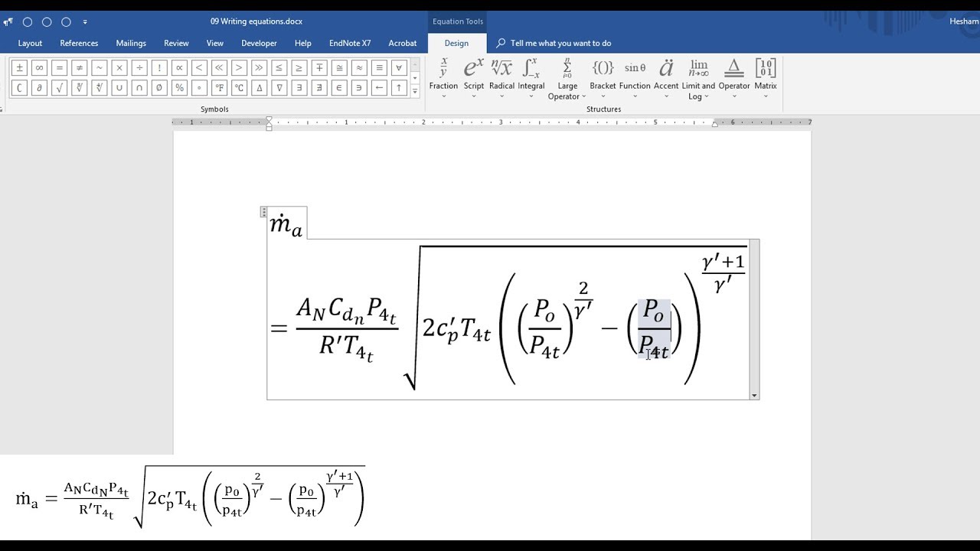Viewport: 980px width, 551px height.
Task: Insert the contains-as-member symbol
Action: pyautogui.click(x=358, y=87)
